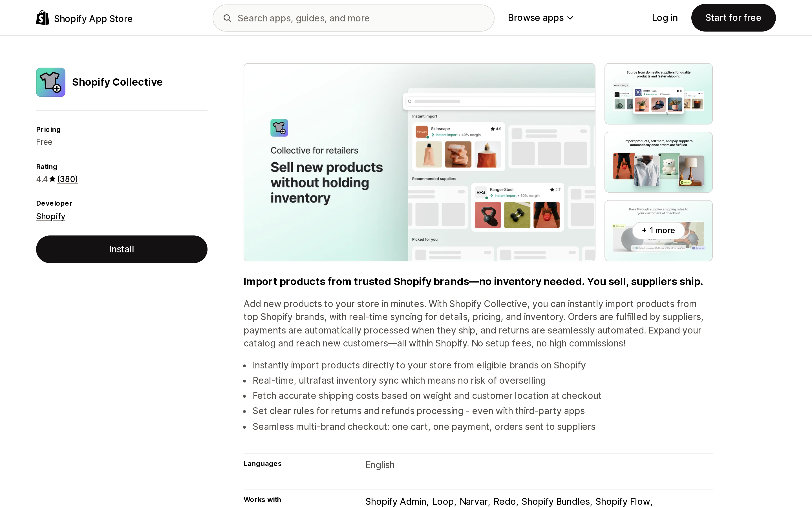This screenshot has width=812, height=507.
Task: Click the search magnifier icon
Action: tap(227, 18)
